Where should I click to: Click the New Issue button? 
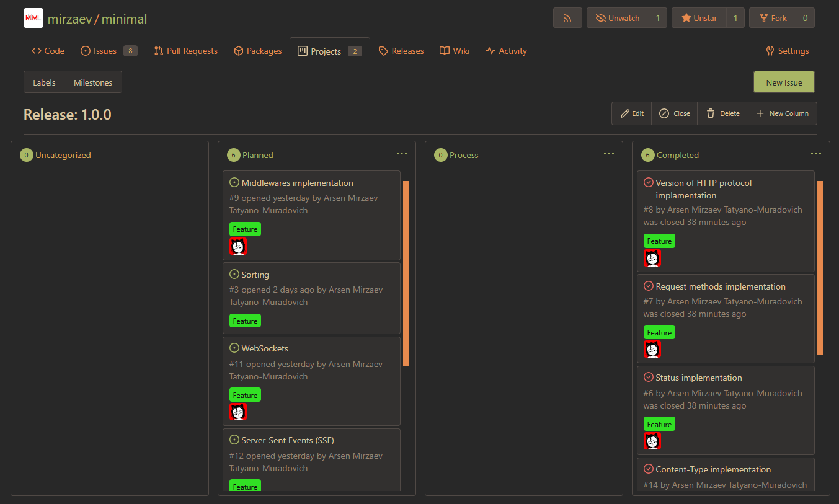tap(784, 82)
